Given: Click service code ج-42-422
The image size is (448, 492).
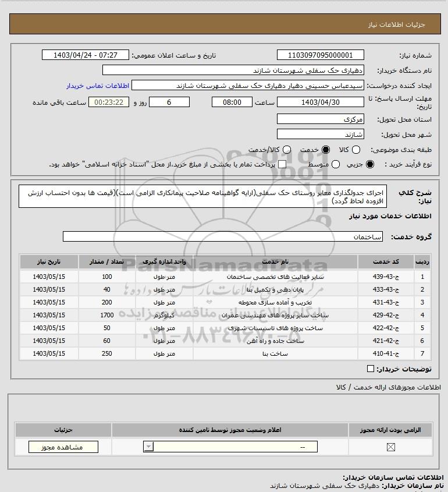Looking at the screenshot, I should (386, 328).
